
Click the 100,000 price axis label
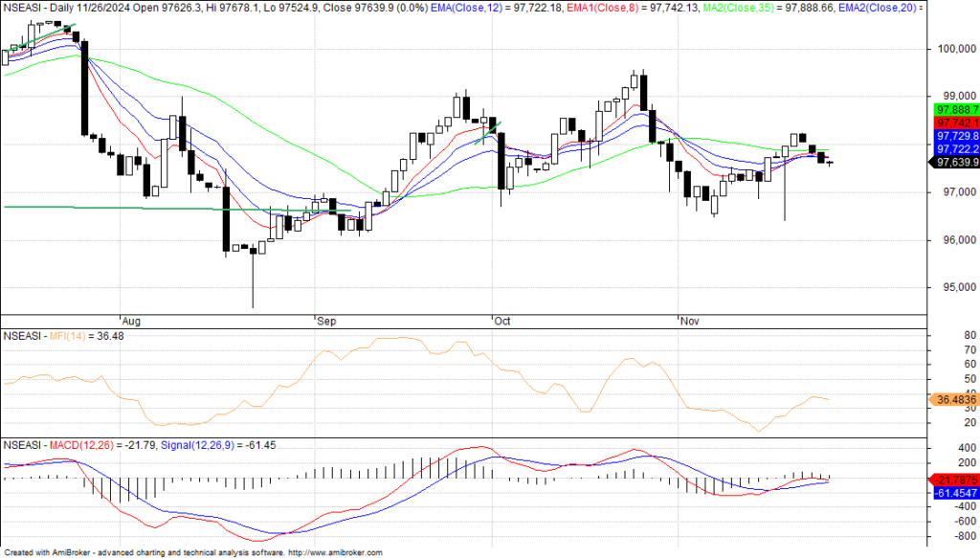(953, 48)
